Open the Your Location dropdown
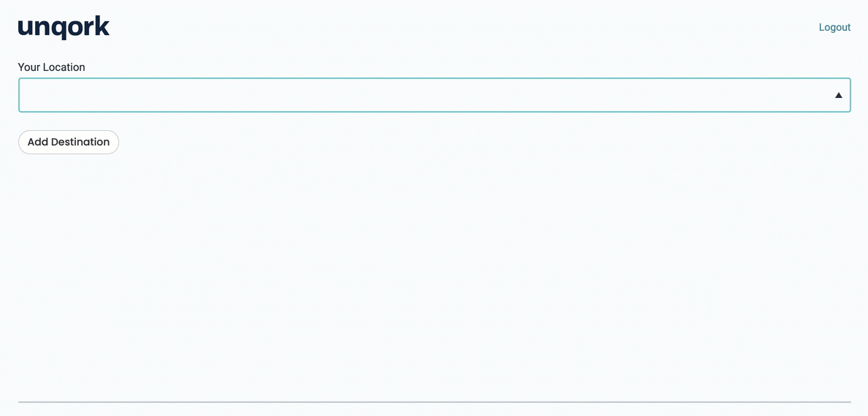This screenshot has width=868, height=416. tap(435, 95)
